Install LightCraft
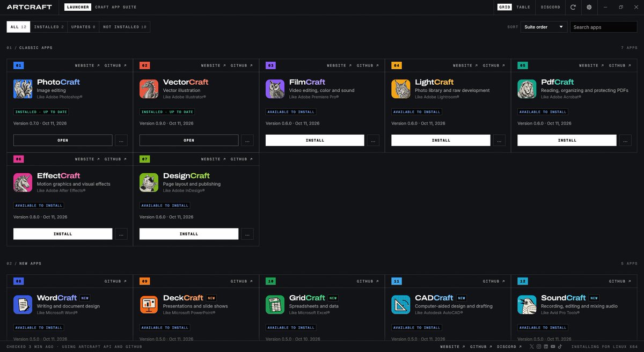The image size is (644, 352). pos(441,140)
